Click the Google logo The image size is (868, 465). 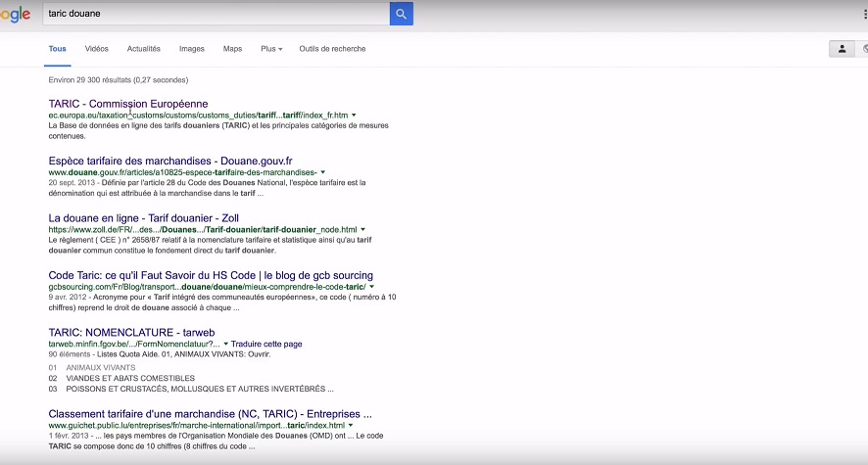pyautogui.click(x=15, y=14)
